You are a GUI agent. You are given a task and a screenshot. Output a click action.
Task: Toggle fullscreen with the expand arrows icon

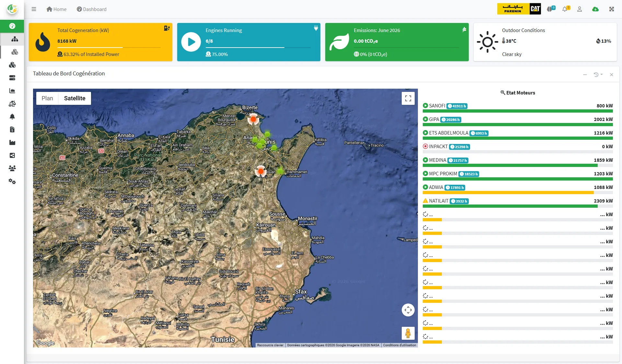coord(612,9)
